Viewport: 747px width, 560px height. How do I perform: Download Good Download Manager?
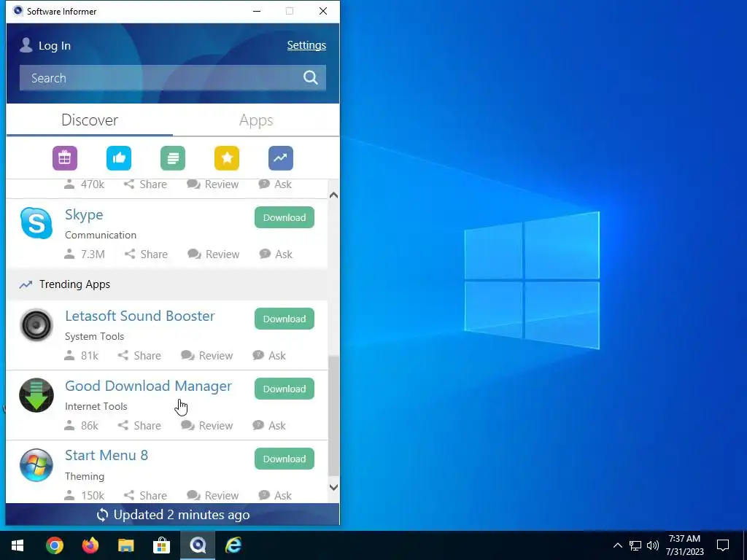click(x=285, y=389)
